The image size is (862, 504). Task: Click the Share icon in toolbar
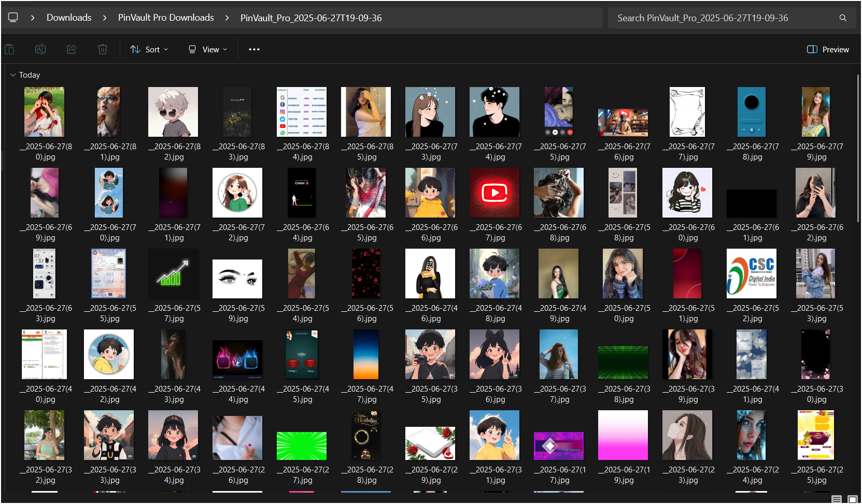click(72, 50)
